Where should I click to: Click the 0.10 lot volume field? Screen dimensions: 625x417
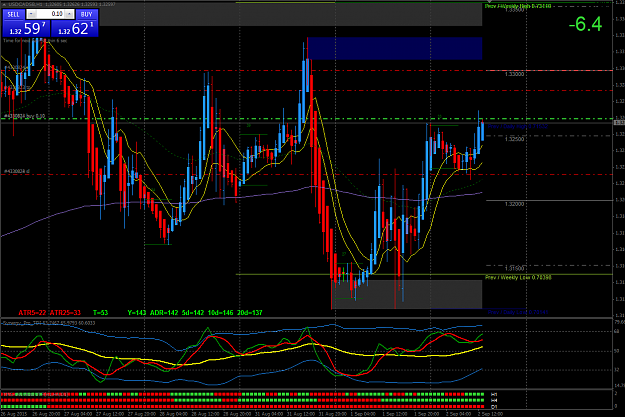51,14
